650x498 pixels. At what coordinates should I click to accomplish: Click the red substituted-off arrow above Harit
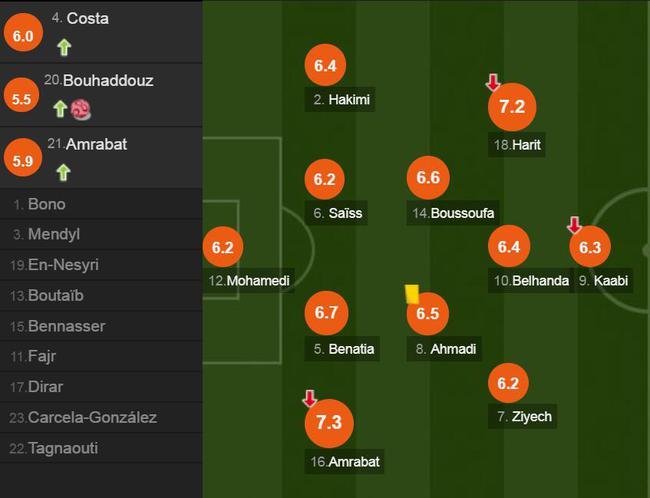coord(493,83)
